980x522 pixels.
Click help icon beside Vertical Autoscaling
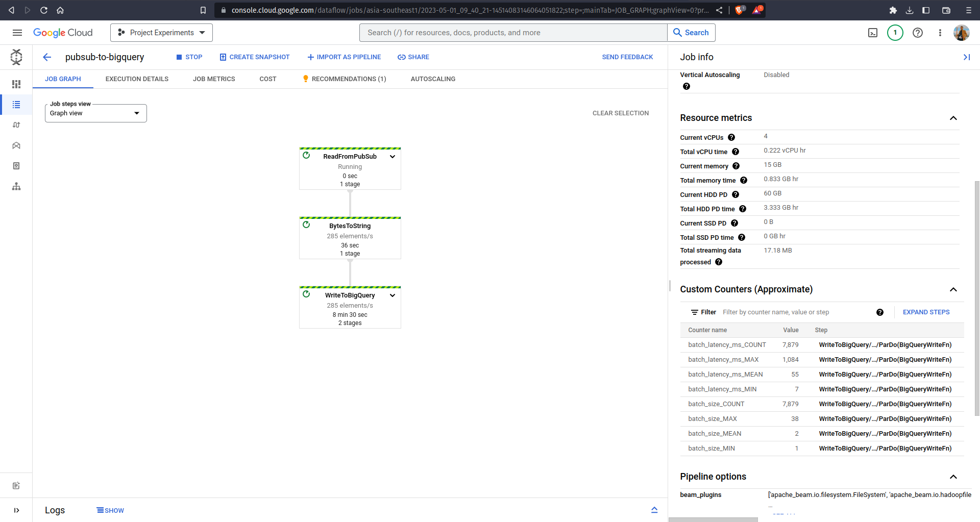point(686,86)
